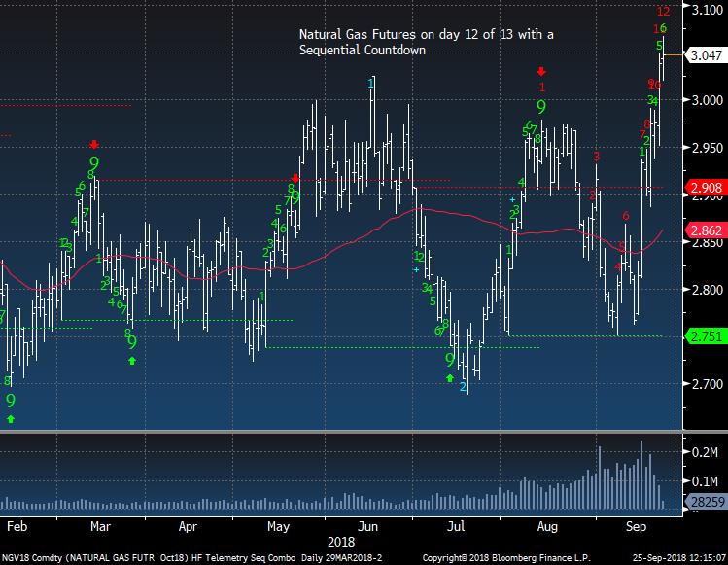Viewport: 728px width, 565px height.
Task: Select the green up arrow under March's low
Action: click(x=132, y=361)
